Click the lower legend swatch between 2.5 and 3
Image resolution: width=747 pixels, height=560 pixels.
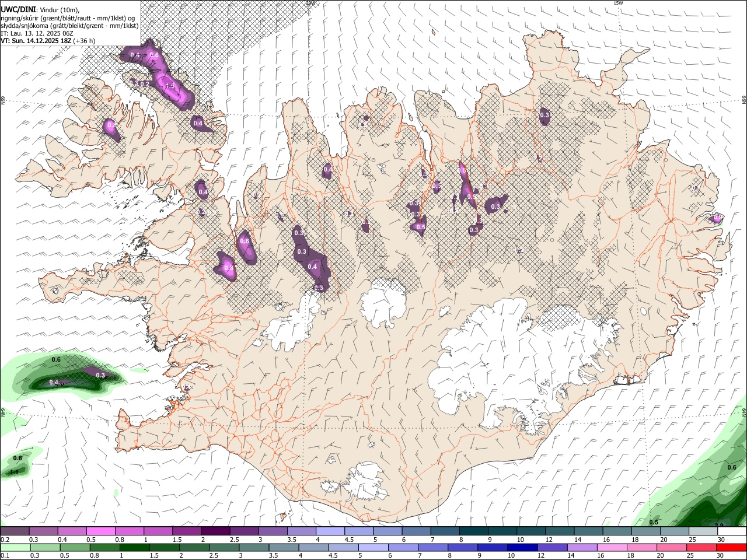224,548
